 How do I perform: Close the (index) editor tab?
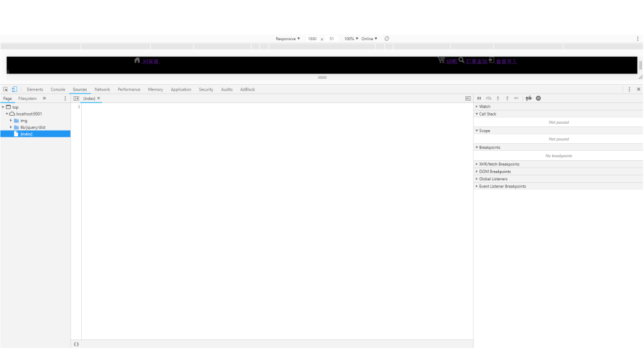(x=99, y=99)
